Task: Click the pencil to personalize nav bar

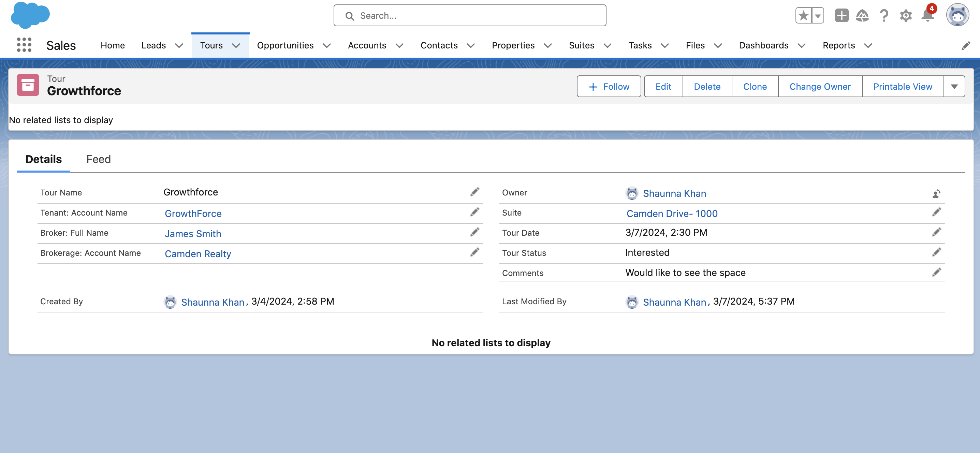Action: 966,46
